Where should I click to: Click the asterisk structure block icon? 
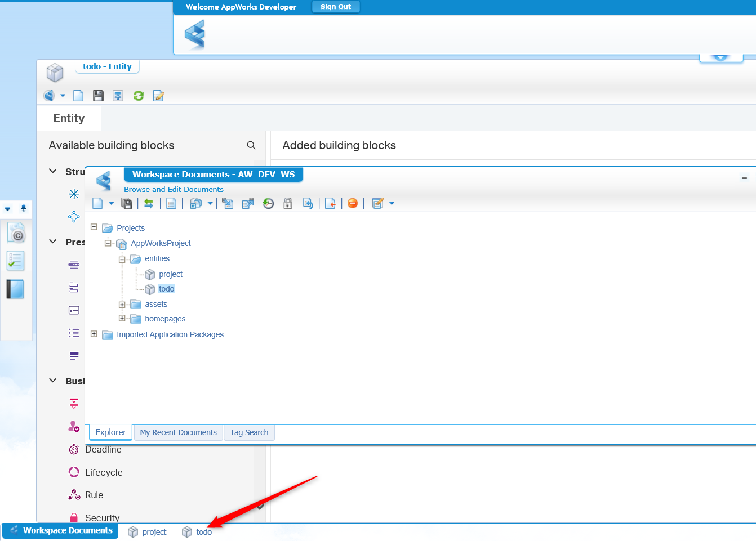74,194
